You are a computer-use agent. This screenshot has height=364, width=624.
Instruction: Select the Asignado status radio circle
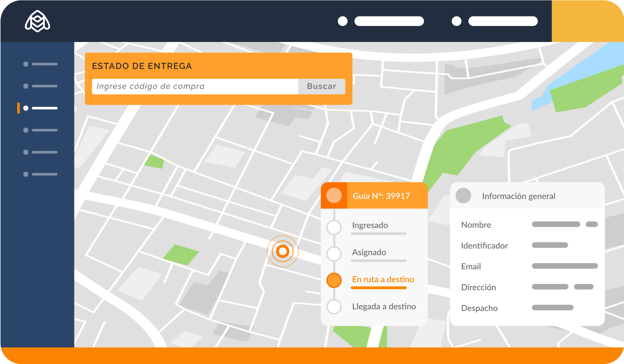pyautogui.click(x=334, y=254)
